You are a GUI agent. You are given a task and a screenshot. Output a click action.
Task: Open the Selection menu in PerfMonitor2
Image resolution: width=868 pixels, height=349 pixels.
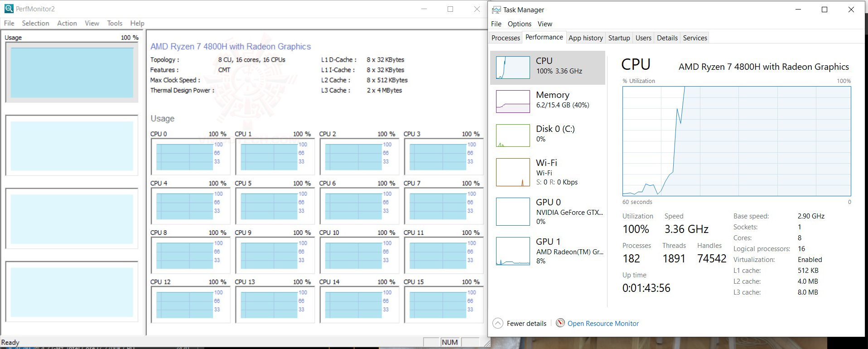(35, 23)
